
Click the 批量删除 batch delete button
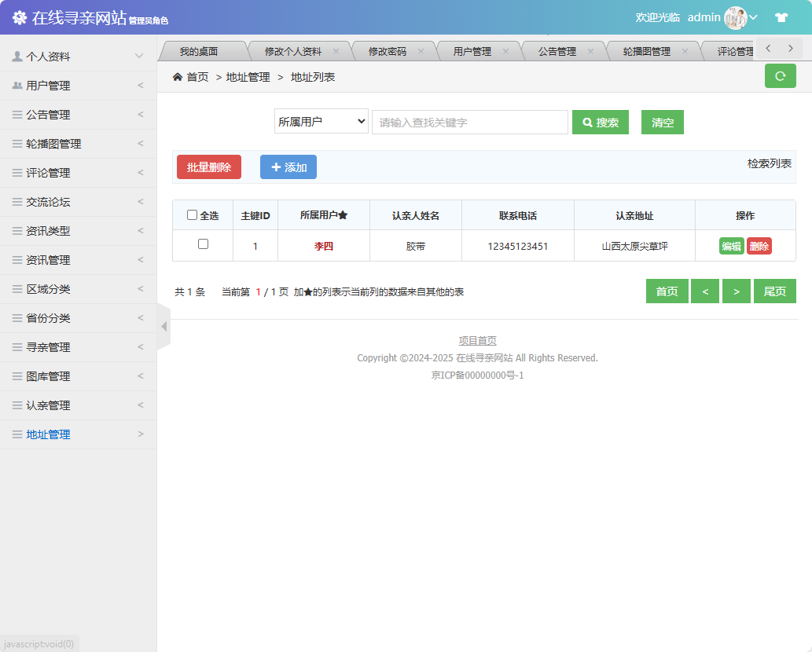[208, 167]
